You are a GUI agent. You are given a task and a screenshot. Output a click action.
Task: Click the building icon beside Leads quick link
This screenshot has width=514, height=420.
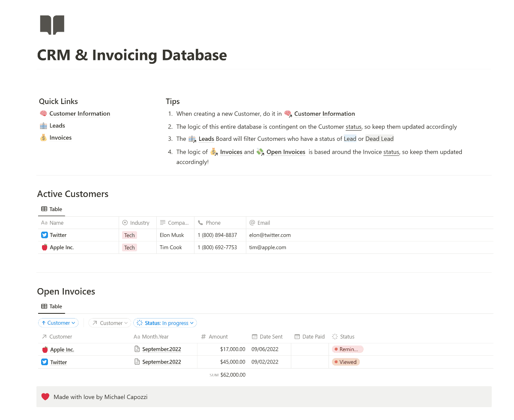click(x=43, y=125)
